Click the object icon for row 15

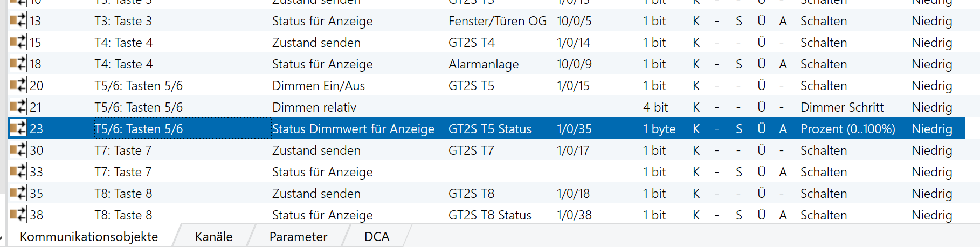18,43
